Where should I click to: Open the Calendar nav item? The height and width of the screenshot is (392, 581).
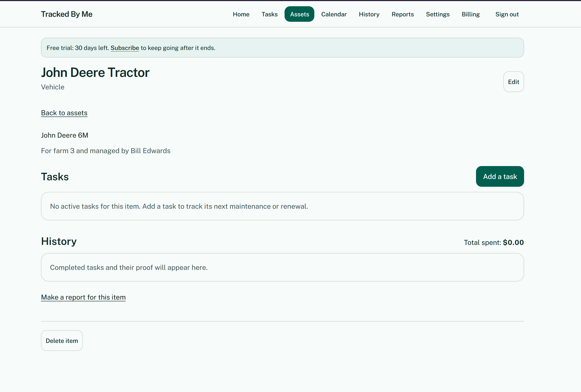pyautogui.click(x=334, y=14)
